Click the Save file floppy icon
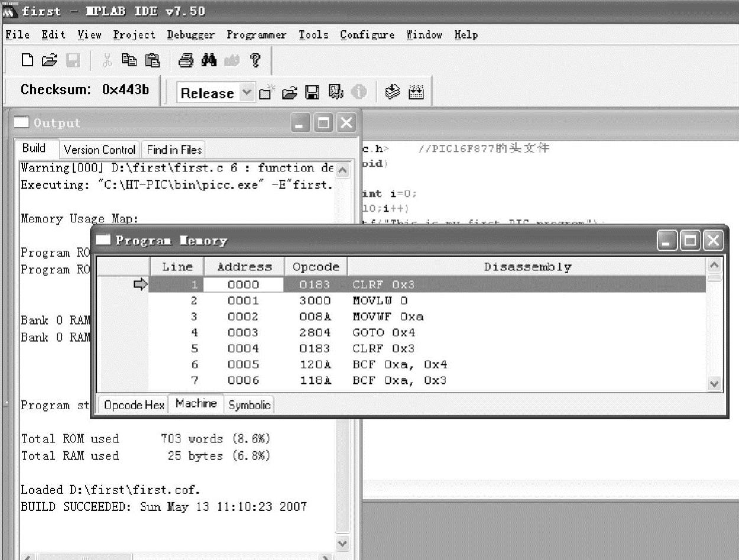 click(72, 60)
